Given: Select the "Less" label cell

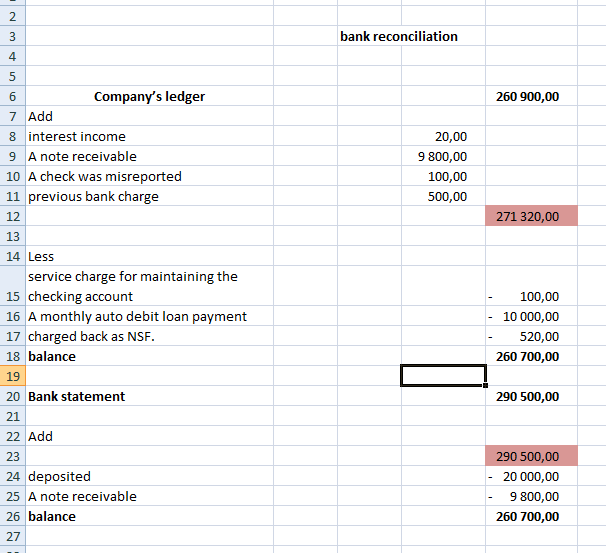Looking at the screenshot, I should [41, 256].
